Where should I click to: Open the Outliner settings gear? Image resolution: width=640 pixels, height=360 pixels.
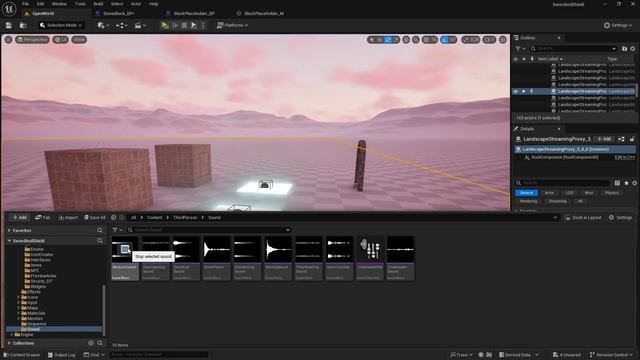[633, 49]
